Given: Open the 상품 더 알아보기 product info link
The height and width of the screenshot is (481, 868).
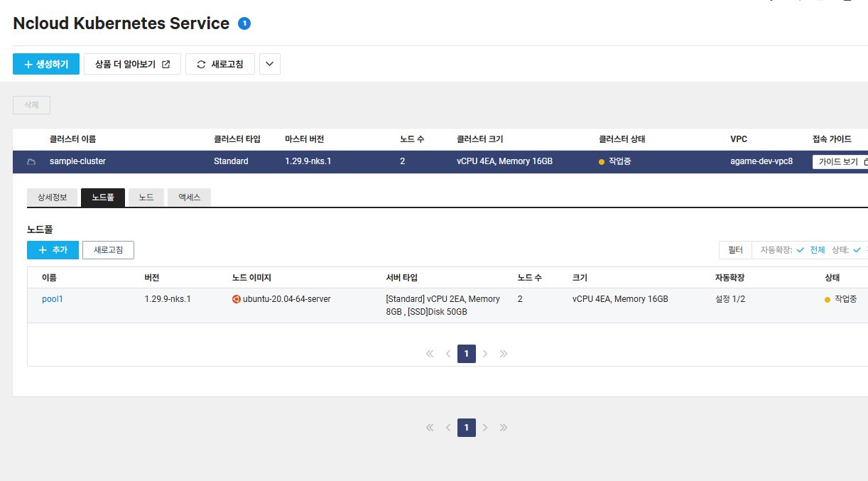Looking at the screenshot, I should click(x=132, y=64).
